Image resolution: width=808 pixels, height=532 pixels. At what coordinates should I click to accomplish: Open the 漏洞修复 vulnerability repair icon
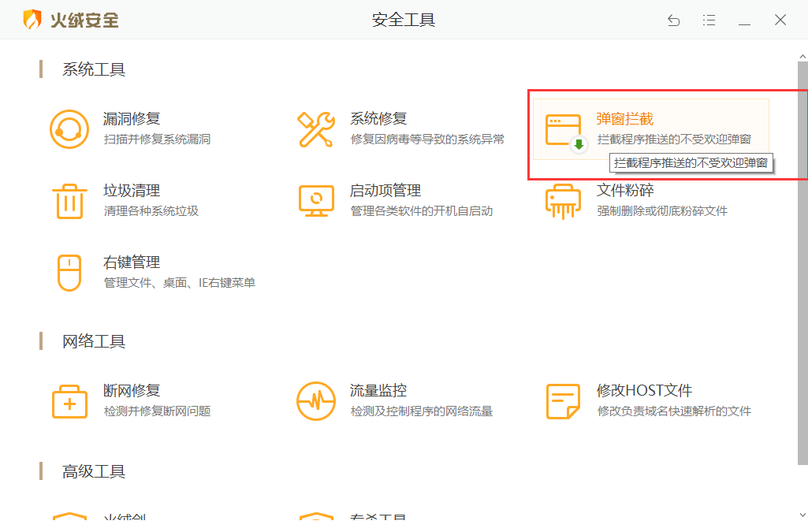coord(69,129)
